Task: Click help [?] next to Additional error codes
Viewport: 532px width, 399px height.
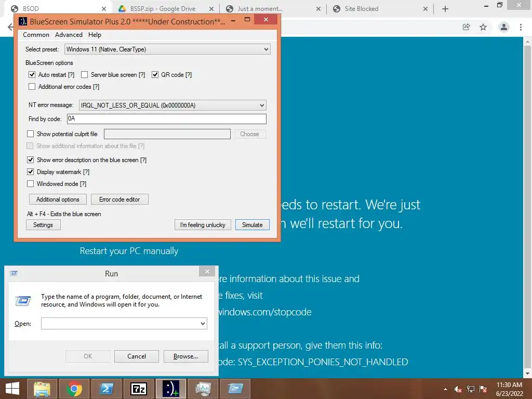Action: [x=96, y=87]
